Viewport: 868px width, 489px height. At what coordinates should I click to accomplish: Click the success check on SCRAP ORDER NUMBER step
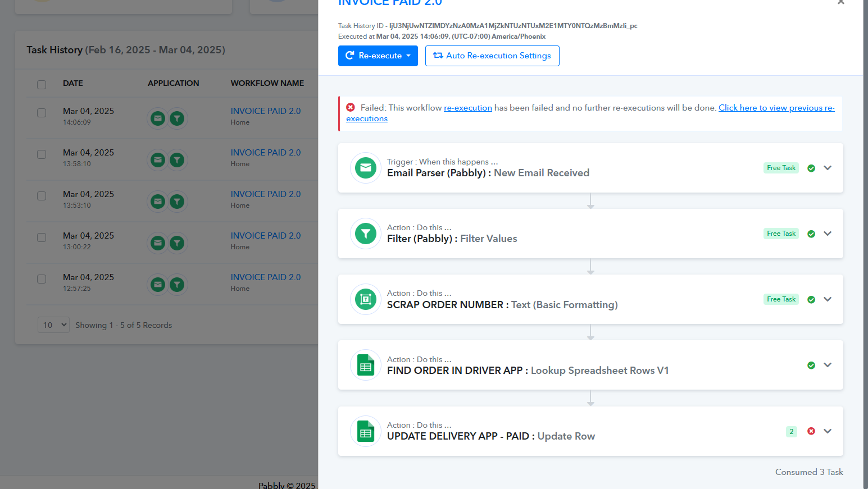[811, 299]
